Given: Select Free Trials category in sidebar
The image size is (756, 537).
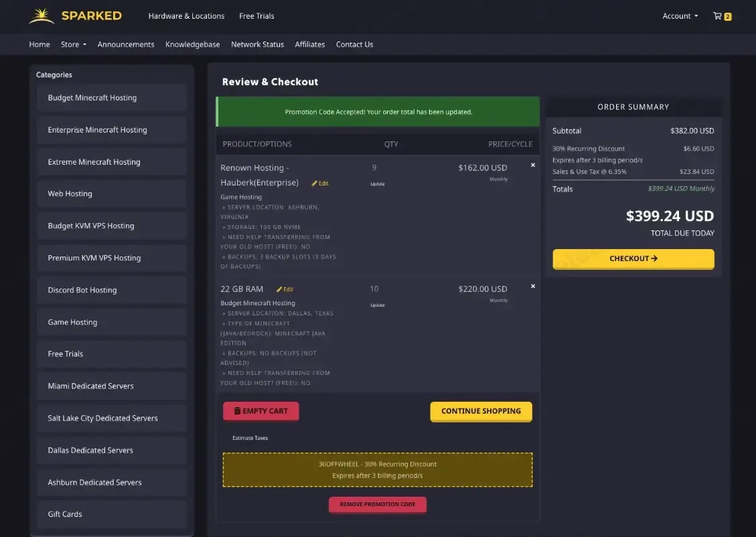Looking at the screenshot, I should [x=112, y=354].
